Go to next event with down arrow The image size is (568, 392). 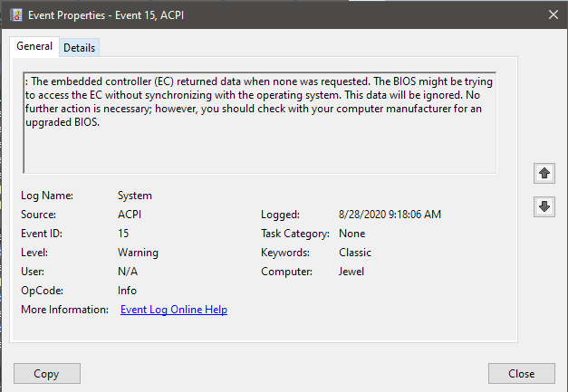click(544, 206)
